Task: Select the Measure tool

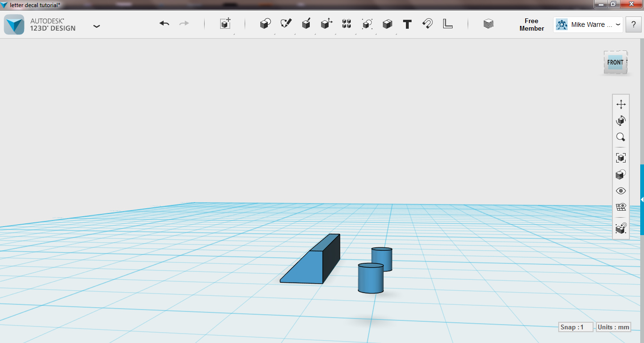Action: pos(448,24)
